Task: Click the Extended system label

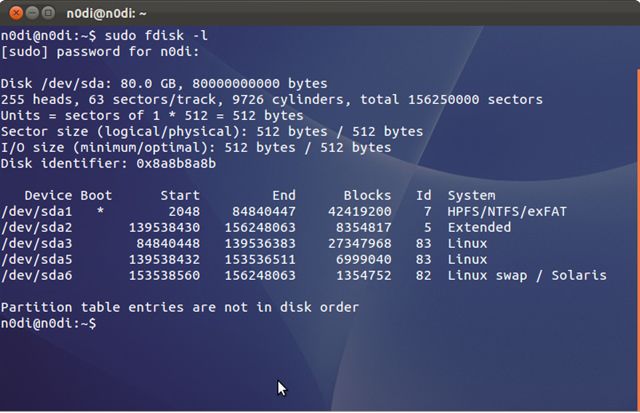Action: coord(479,227)
